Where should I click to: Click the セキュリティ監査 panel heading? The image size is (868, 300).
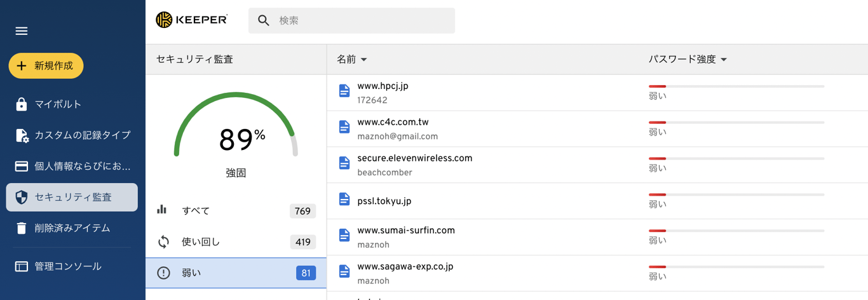pyautogui.click(x=194, y=60)
